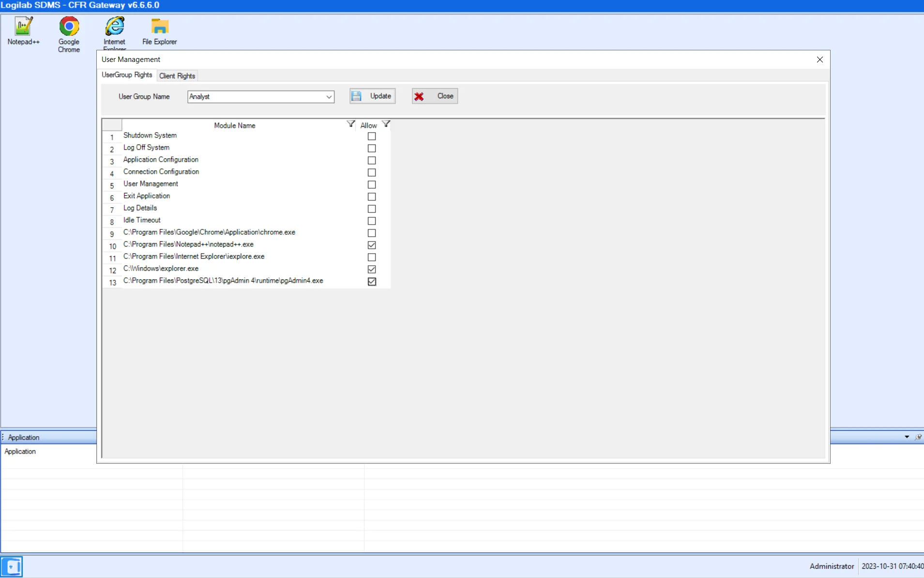
Task: Select the Shutdown System row text
Action: (150, 135)
